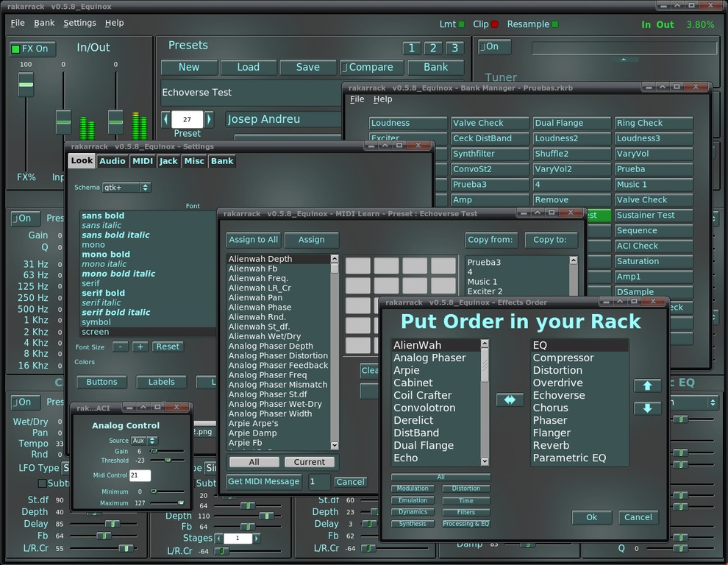Click the swap effects double-arrow button
This screenshot has height=565, width=728.
tap(510, 399)
